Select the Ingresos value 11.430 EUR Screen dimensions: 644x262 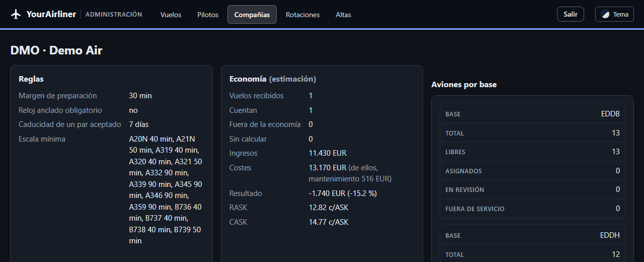click(328, 153)
